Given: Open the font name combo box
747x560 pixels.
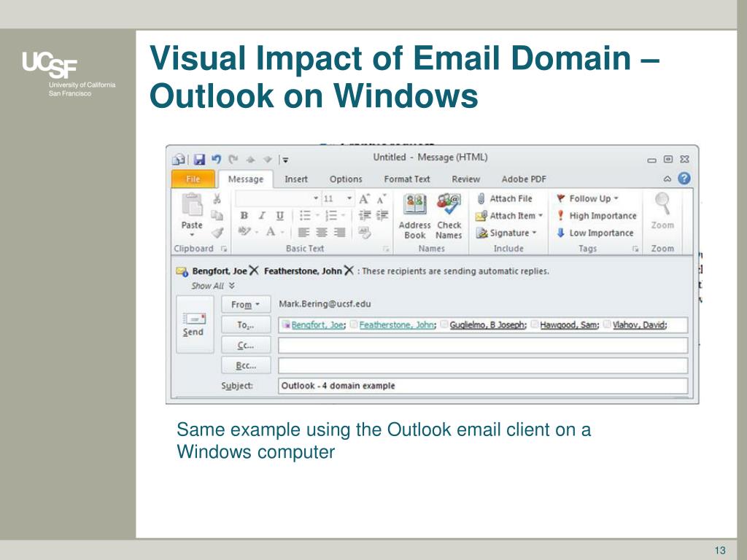Looking at the screenshot, I should click(277, 198).
